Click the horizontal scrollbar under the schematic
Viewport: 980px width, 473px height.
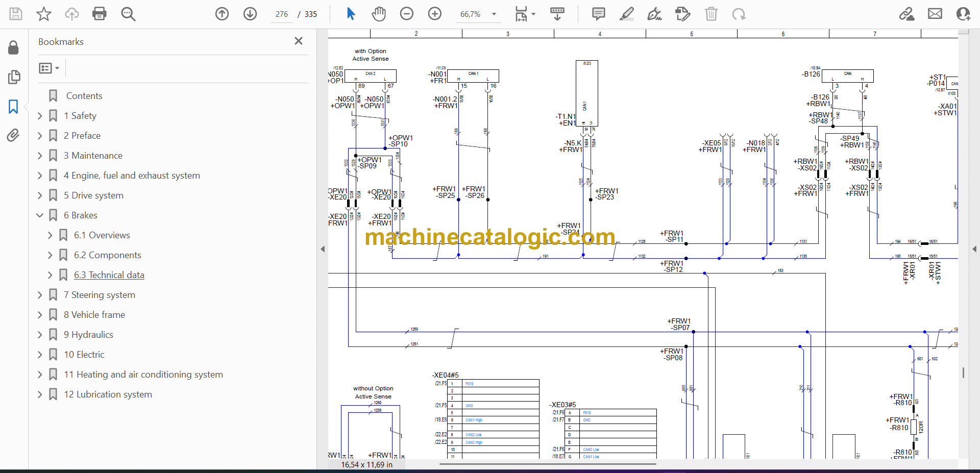pyautogui.click(x=547, y=464)
